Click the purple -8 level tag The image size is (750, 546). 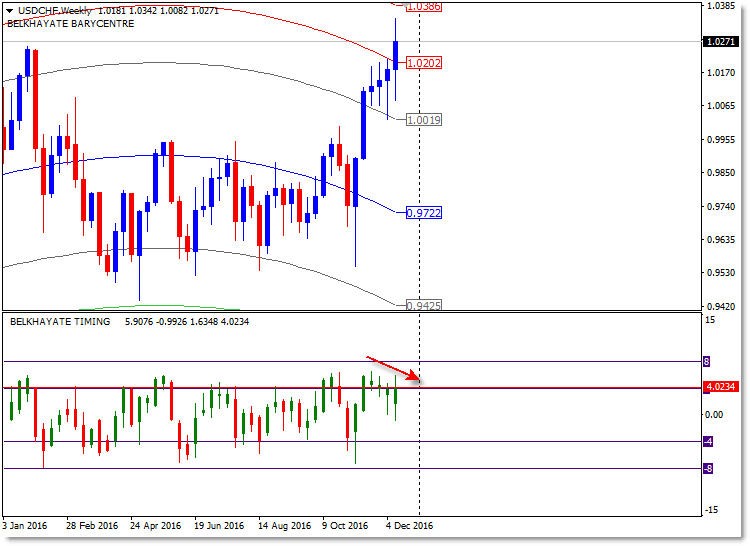click(x=708, y=469)
